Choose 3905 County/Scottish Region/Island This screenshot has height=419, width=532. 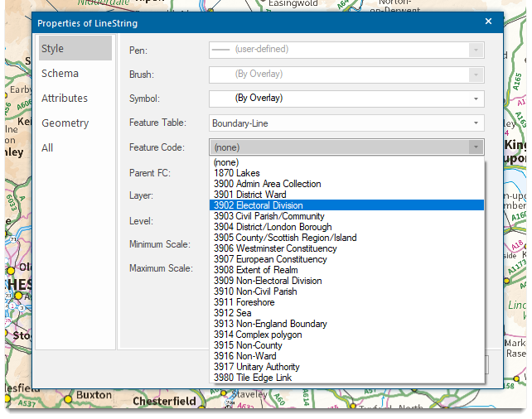click(346, 238)
